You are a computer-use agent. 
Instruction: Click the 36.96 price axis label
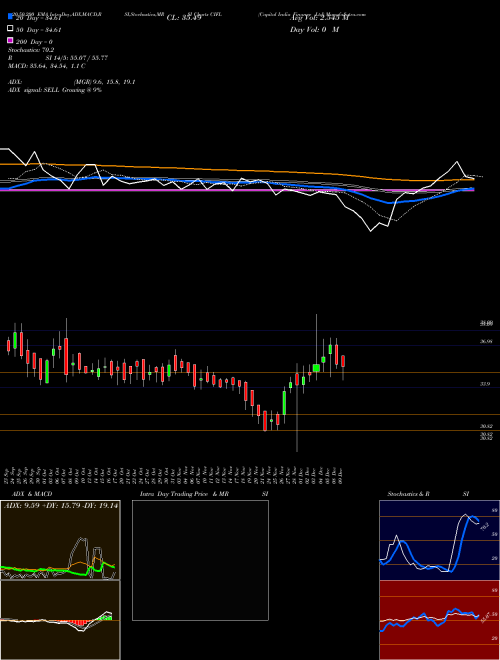(486, 342)
